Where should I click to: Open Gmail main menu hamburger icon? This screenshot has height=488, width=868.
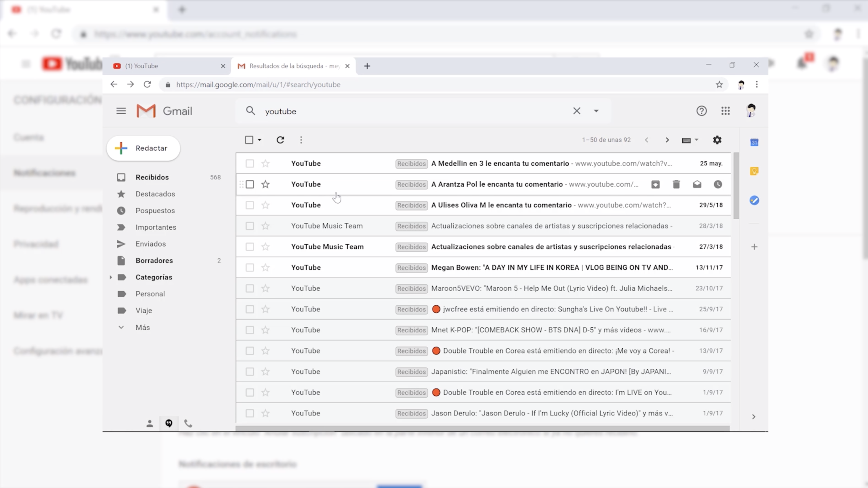[121, 111]
